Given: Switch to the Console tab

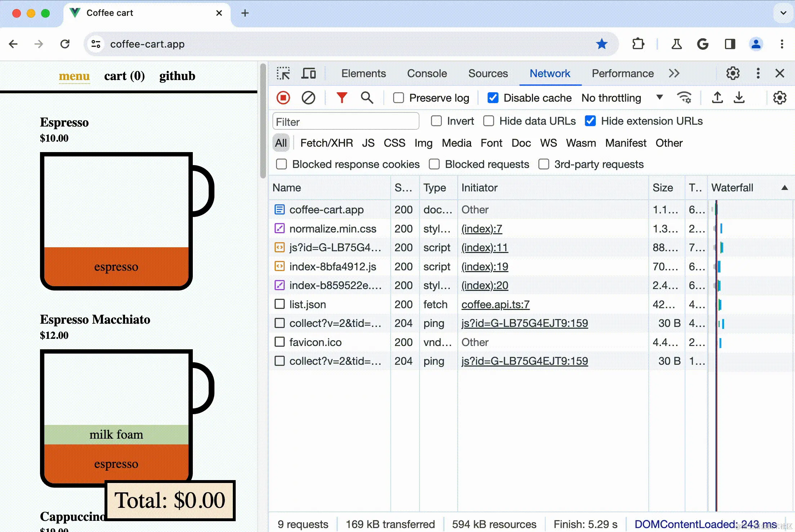Looking at the screenshot, I should pos(427,74).
